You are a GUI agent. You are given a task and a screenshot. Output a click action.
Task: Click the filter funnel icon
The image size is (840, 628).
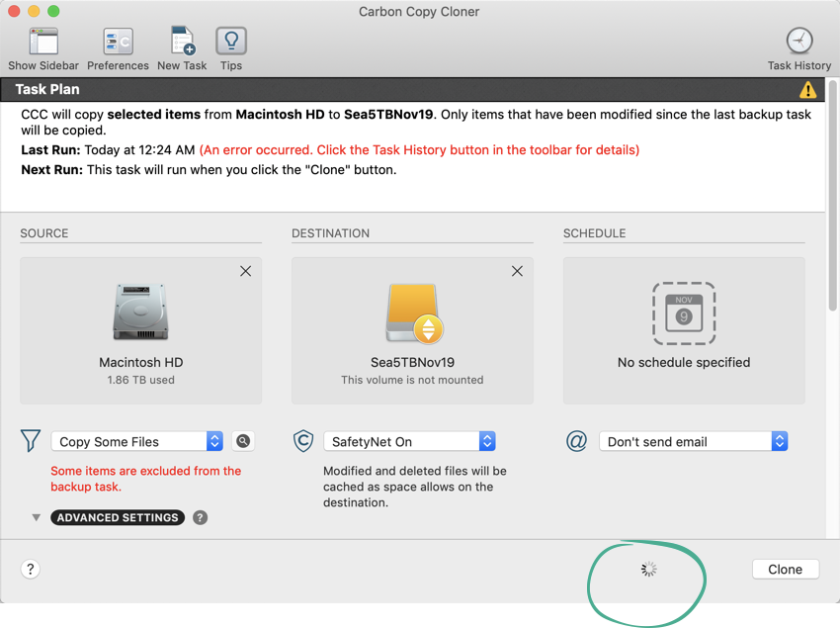pyautogui.click(x=31, y=441)
